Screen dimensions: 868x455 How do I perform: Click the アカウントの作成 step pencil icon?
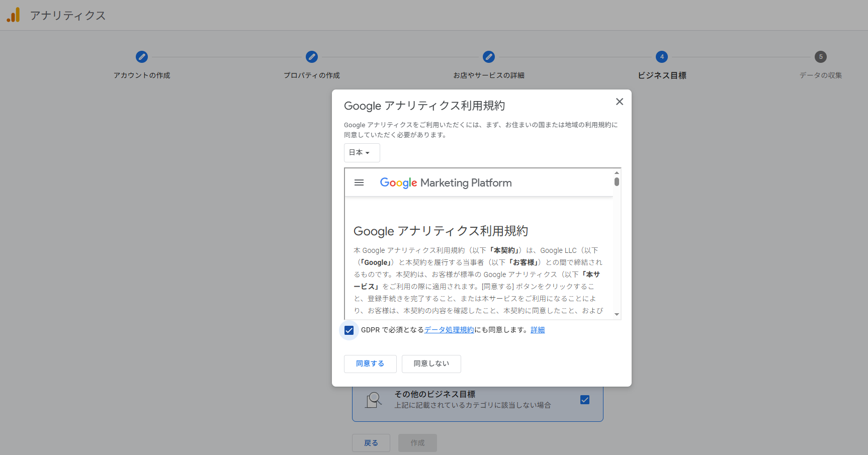pos(142,57)
